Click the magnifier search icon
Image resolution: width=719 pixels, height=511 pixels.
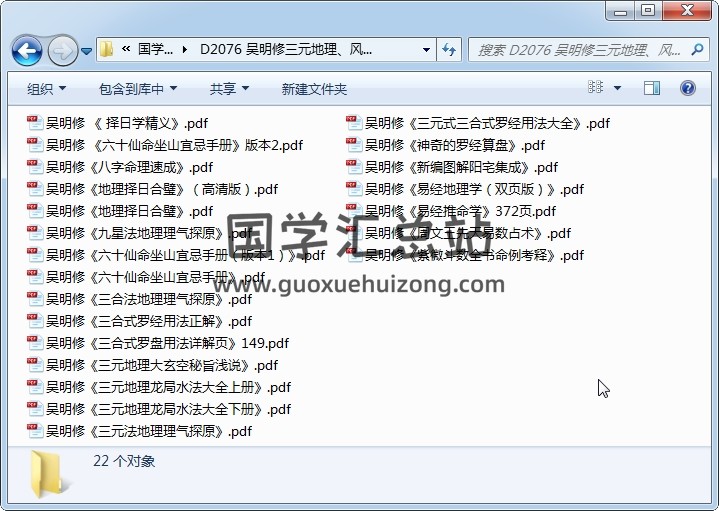pyautogui.click(x=697, y=49)
